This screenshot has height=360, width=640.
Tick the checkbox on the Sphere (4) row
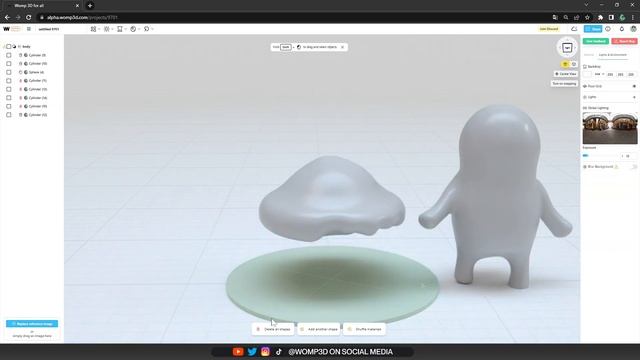[9, 72]
